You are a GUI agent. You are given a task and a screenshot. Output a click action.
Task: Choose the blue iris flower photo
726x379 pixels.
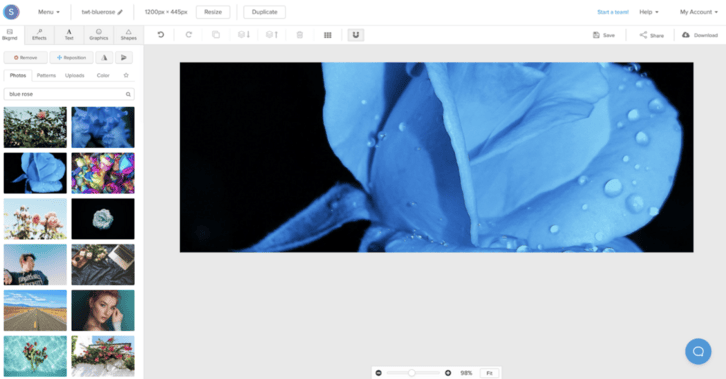tap(103, 127)
